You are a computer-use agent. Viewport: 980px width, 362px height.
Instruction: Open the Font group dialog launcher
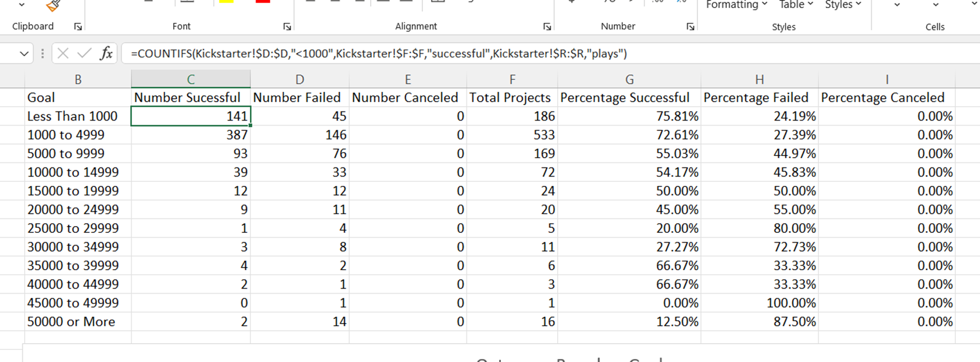click(x=287, y=26)
